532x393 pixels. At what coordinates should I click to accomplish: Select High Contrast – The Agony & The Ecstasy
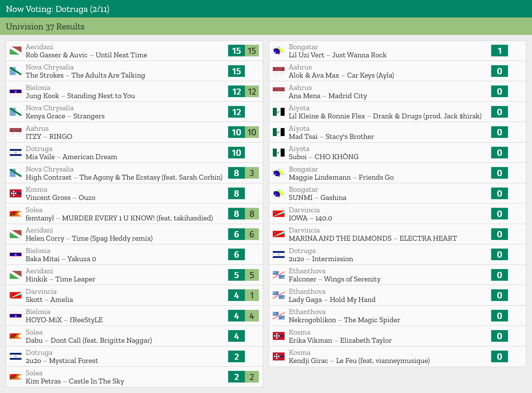(x=134, y=173)
